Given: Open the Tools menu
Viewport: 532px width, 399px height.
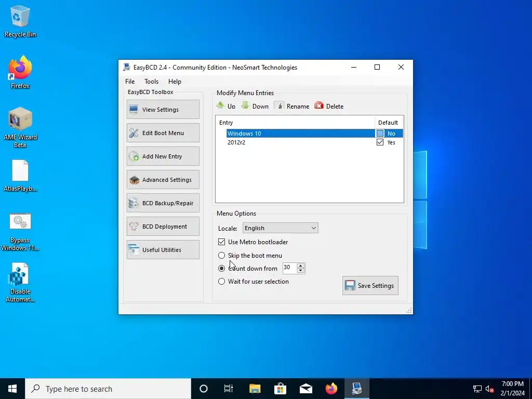Looking at the screenshot, I should (x=151, y=82).
